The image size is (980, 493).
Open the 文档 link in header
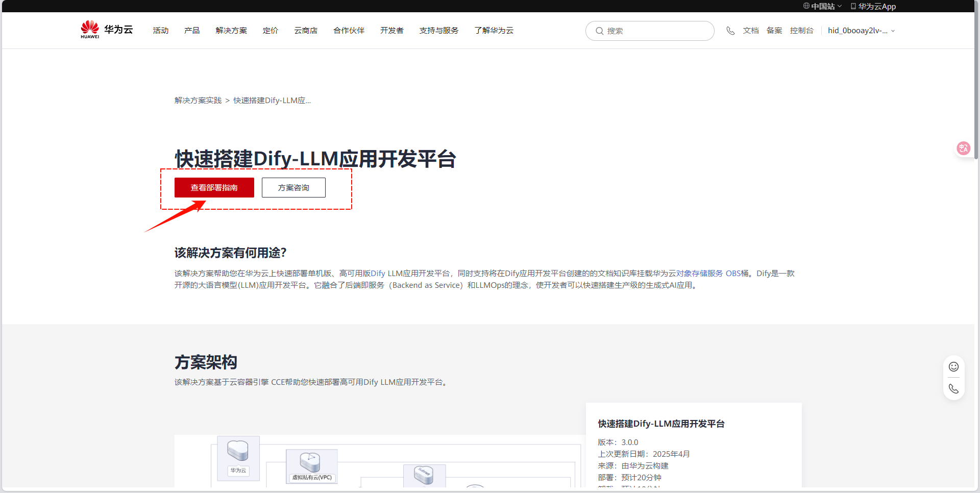coord(751,31)
